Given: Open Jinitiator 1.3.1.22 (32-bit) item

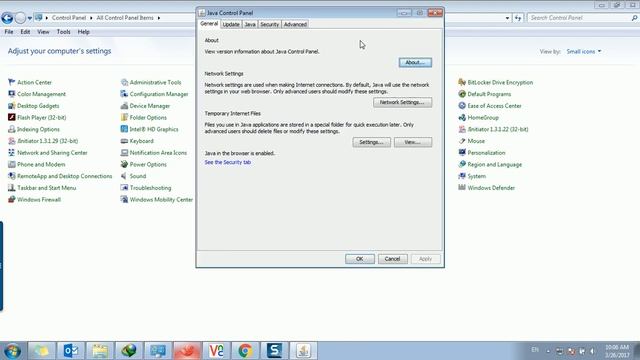Looking at the screenshot, I should point(493,129).
